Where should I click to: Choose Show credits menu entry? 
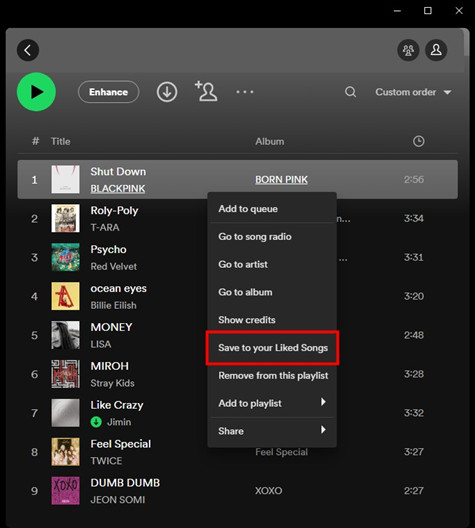(272, 320)
